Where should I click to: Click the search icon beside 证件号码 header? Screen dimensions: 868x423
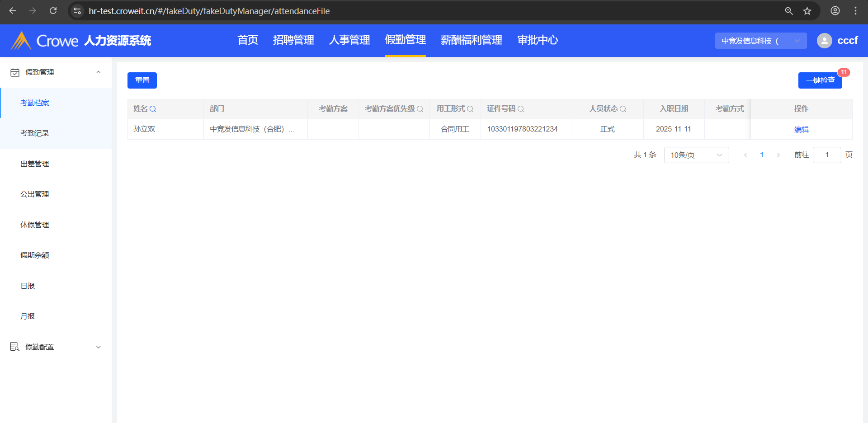(x=521, y=109)
